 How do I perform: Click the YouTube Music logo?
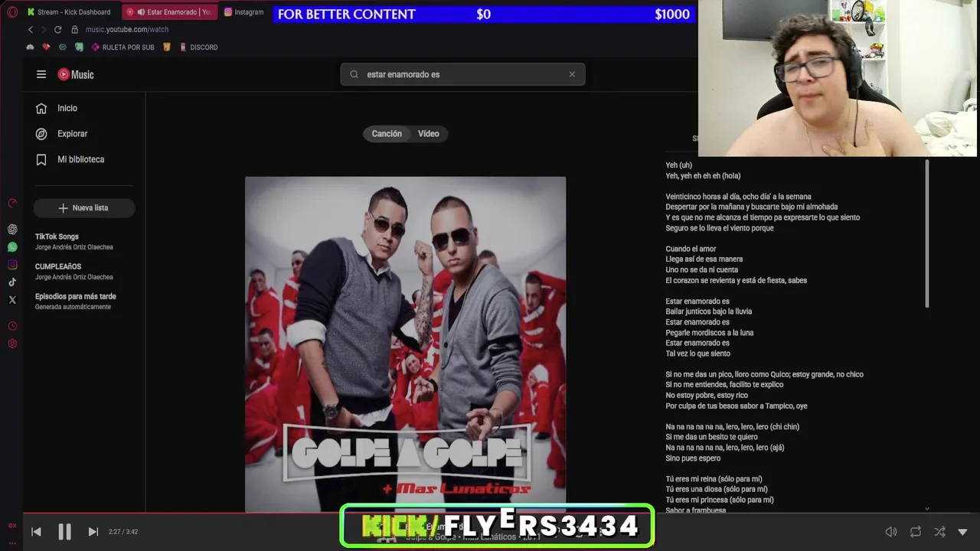coord(76,74)
